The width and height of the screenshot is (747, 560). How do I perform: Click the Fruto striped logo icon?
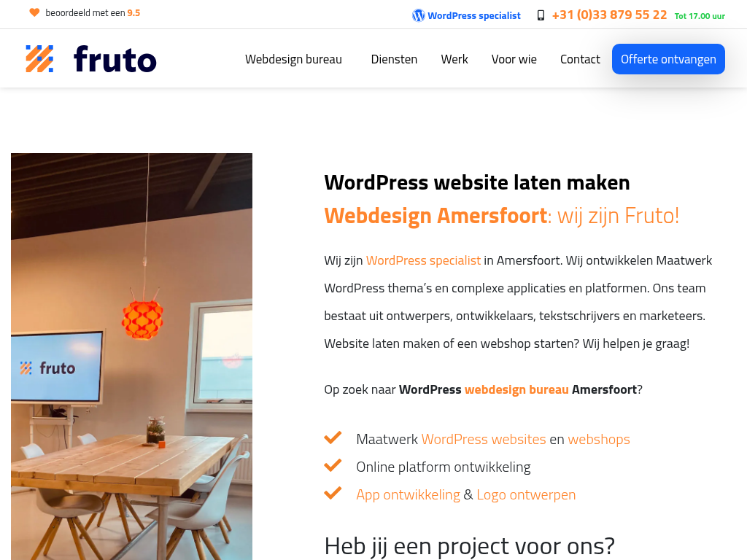tap(39, 59)
